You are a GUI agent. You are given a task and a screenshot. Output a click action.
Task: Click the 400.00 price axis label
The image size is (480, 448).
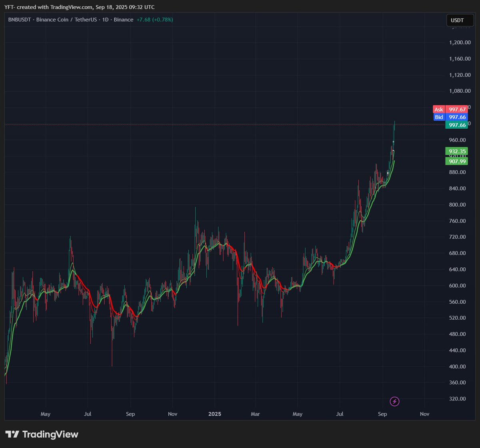457,366
